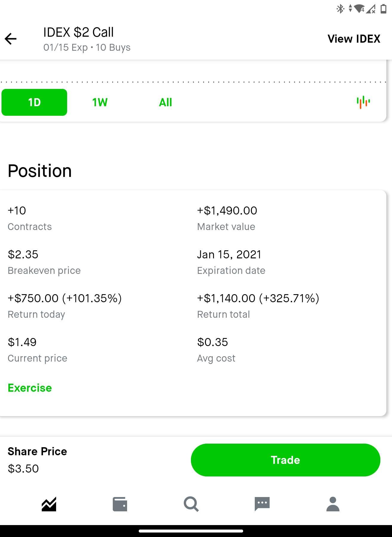The image size is (392, 537).
Task: Select the All chart range
Action: [165, 102]
